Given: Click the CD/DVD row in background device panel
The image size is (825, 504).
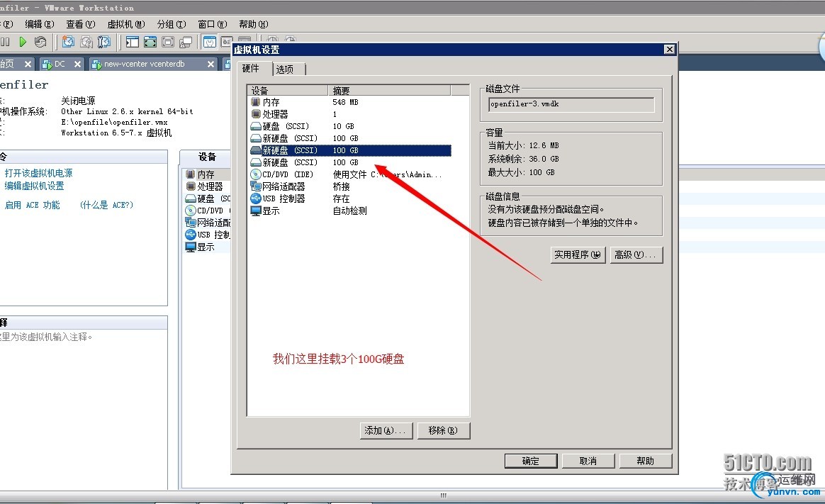Looking at the screenshot, I should (207, 211).
